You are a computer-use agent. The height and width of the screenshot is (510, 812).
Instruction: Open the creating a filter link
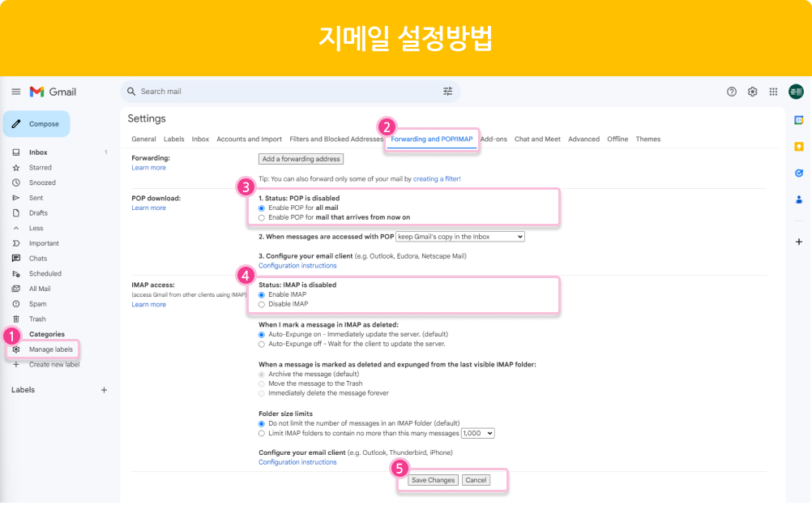[437, 179]
